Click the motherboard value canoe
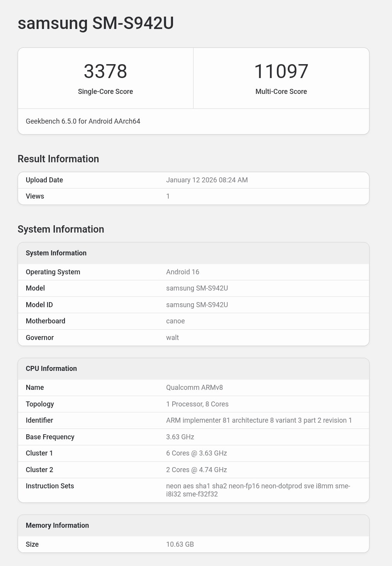The image size is (392, 566). (175, 321)
